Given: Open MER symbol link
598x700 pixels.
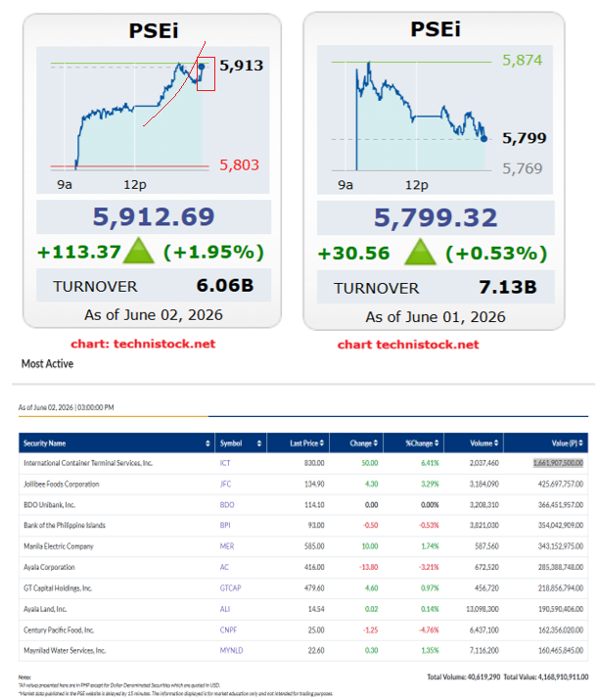Looking at the screenshot, I should coord(227,546).
